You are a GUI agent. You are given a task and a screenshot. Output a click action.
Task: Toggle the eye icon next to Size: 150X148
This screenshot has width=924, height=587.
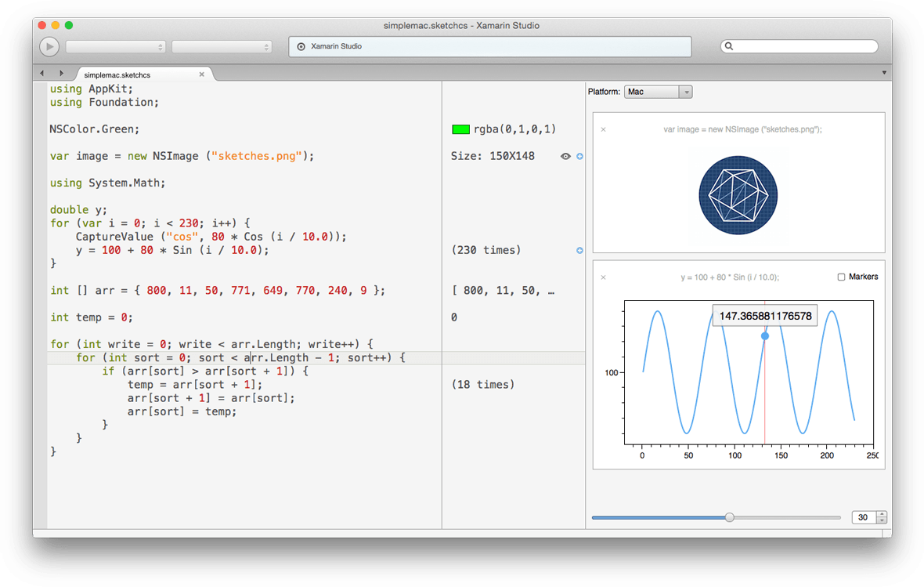[565, 156]
